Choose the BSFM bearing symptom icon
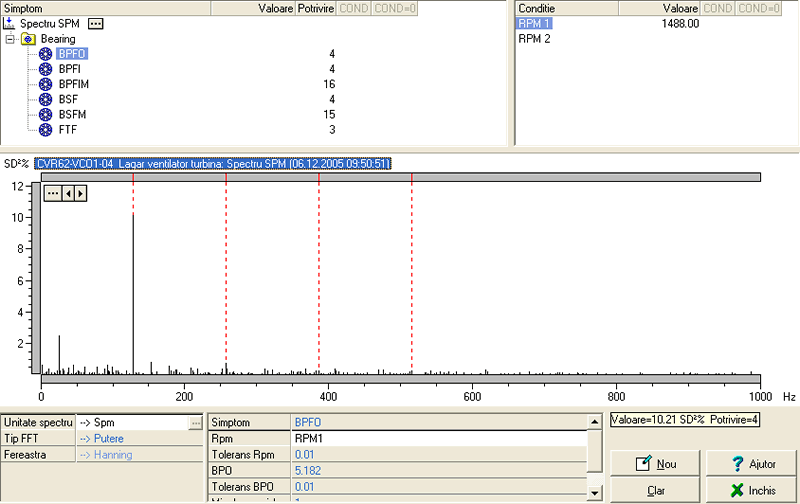This screenshot has width=800, height=504. click(45, 114)
